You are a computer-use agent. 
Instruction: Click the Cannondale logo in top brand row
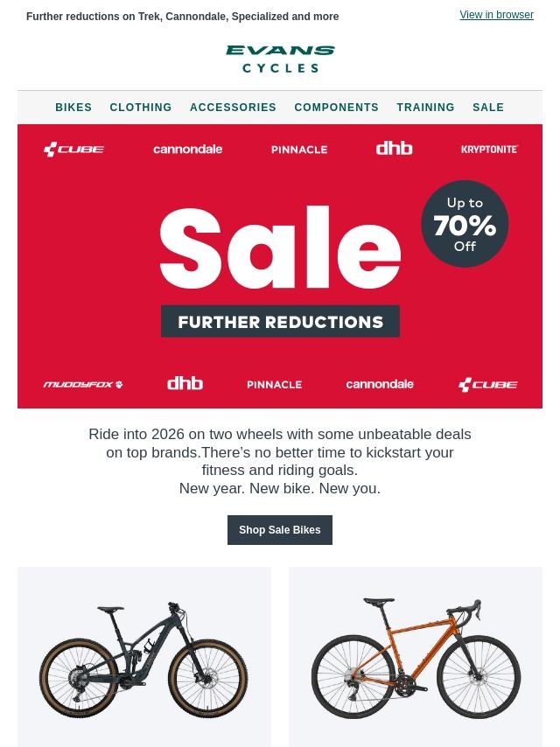coord(188,149)
